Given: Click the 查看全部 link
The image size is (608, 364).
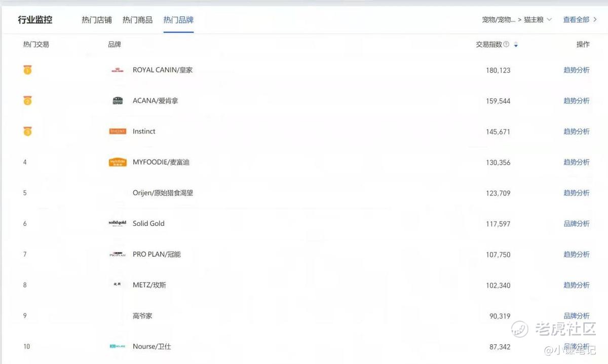Looking at the screenshot, I should (x=576, y=20).
